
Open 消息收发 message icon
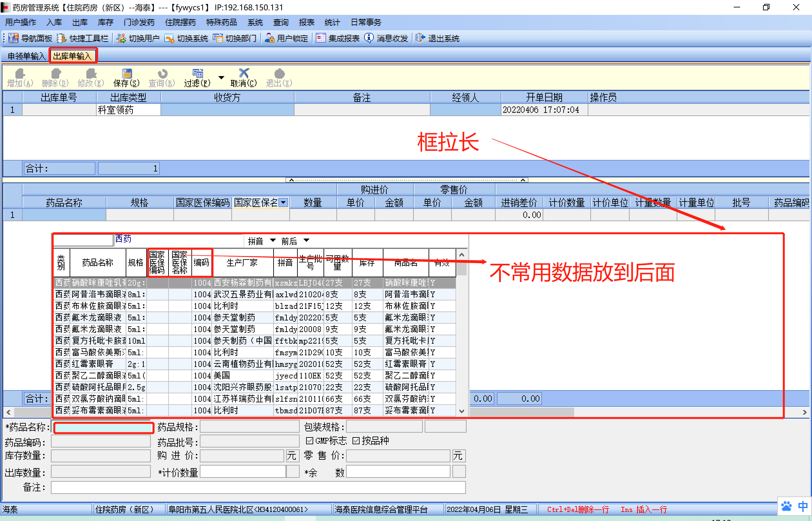(x=369, y=38)
